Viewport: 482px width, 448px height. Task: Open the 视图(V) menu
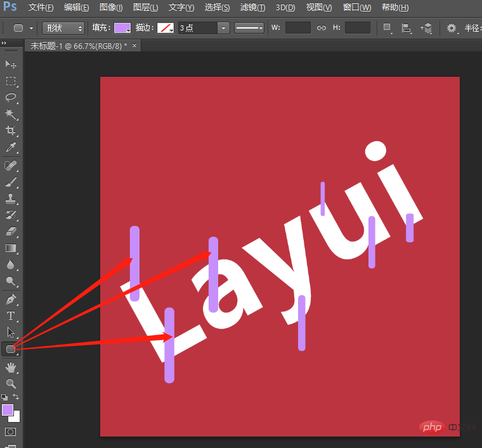(319, 7)
